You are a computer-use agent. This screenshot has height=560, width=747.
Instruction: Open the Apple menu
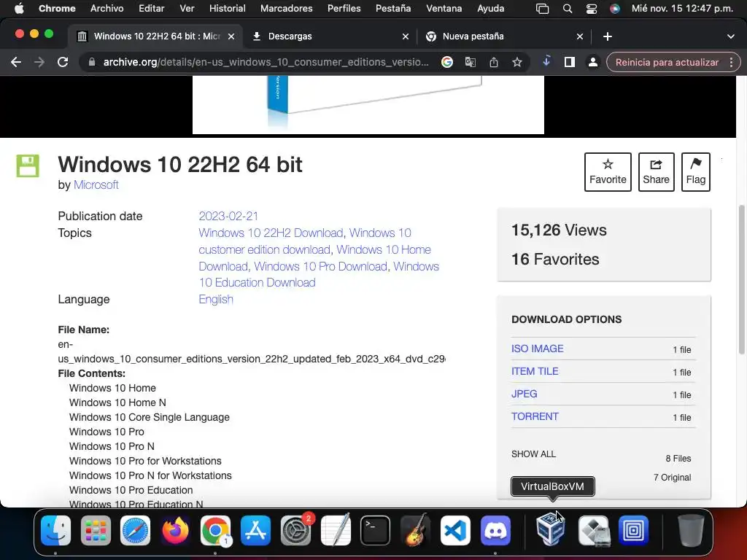pyautogui.click(x=18, y=8)
